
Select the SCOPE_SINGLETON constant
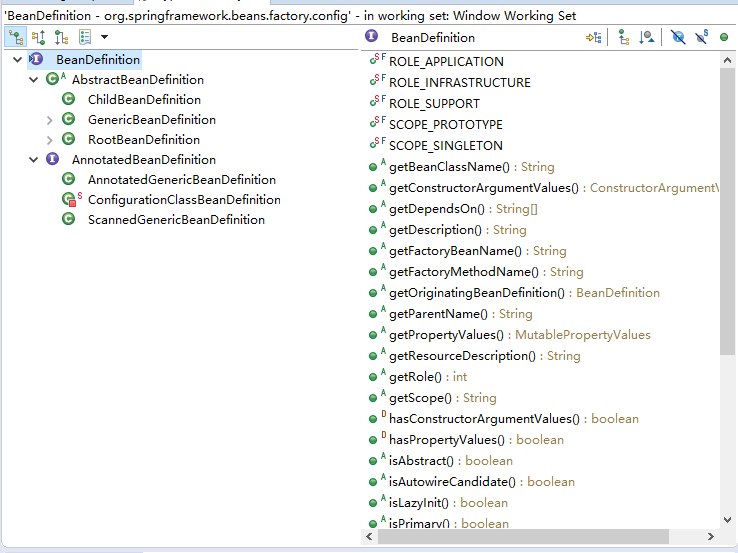click(445, 146)
